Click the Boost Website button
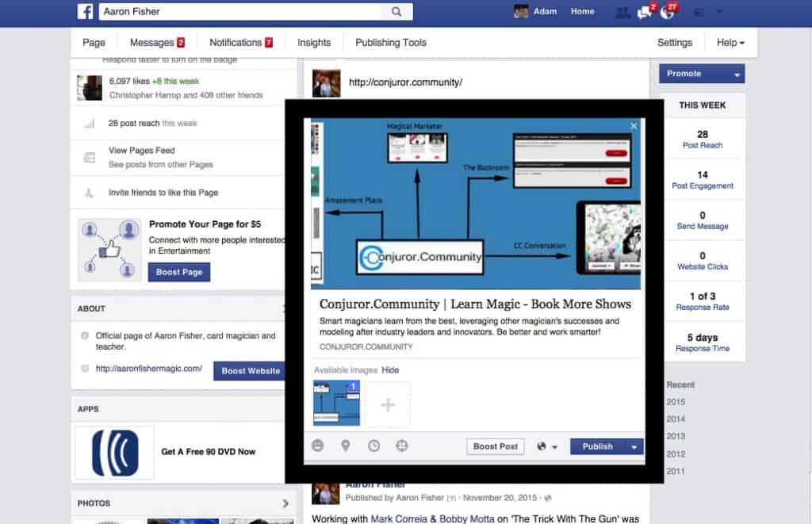Viewport: 812px width, 524px height. pos(249,371)
